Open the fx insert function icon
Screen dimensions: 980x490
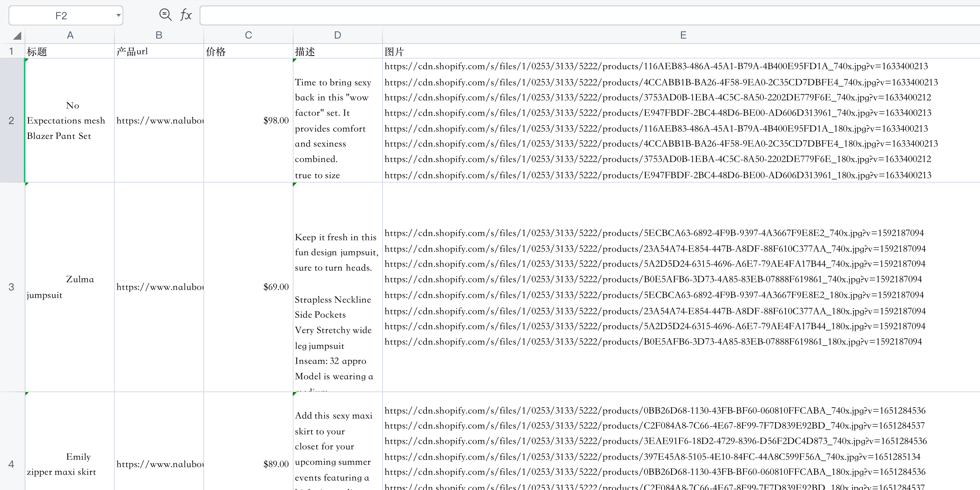click(186, 15)
